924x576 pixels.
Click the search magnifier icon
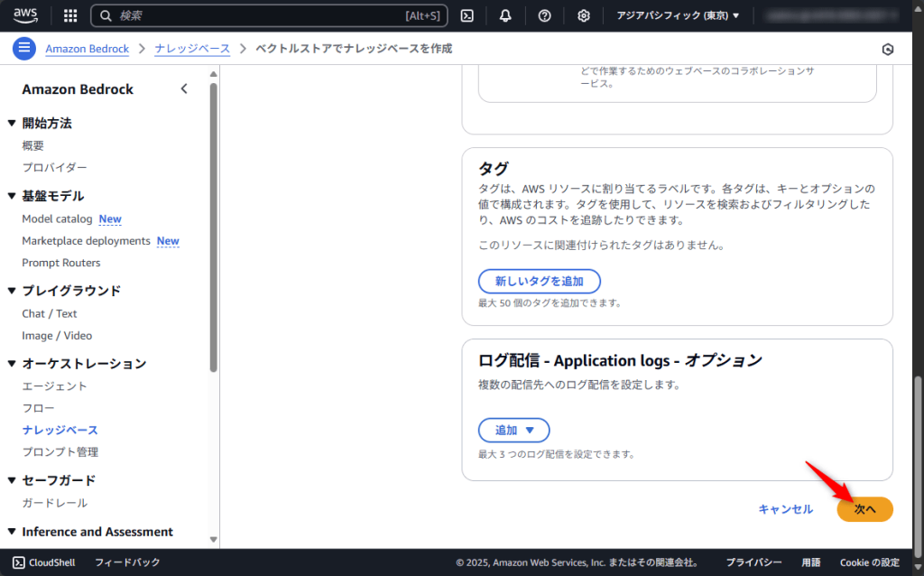pos(106,16)
